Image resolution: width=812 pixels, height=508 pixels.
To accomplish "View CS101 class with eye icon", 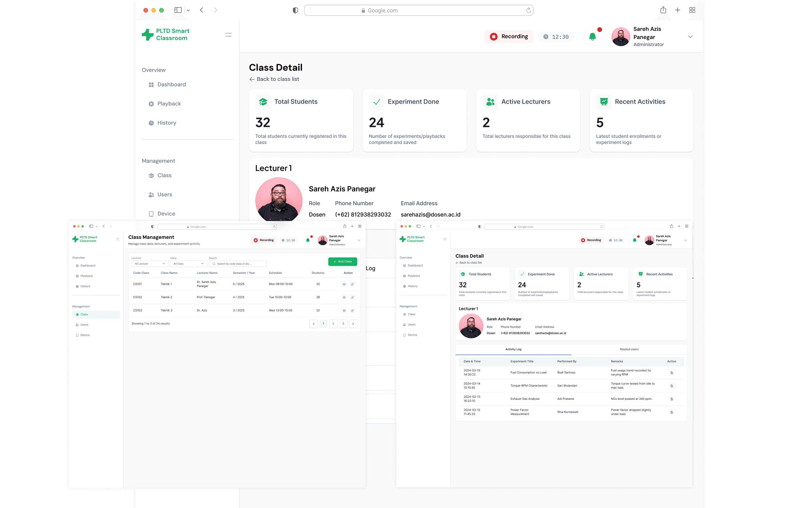I will coord(344,284).
